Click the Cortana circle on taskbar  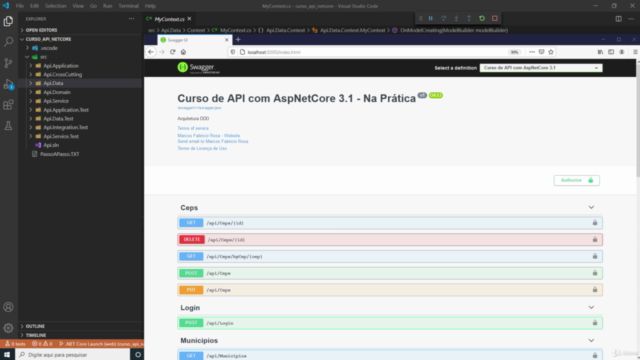coord(138,355)
